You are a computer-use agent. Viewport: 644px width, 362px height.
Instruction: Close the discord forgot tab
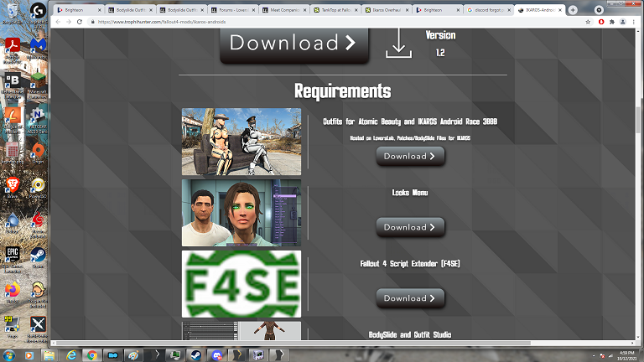click(x=509, y=10)
